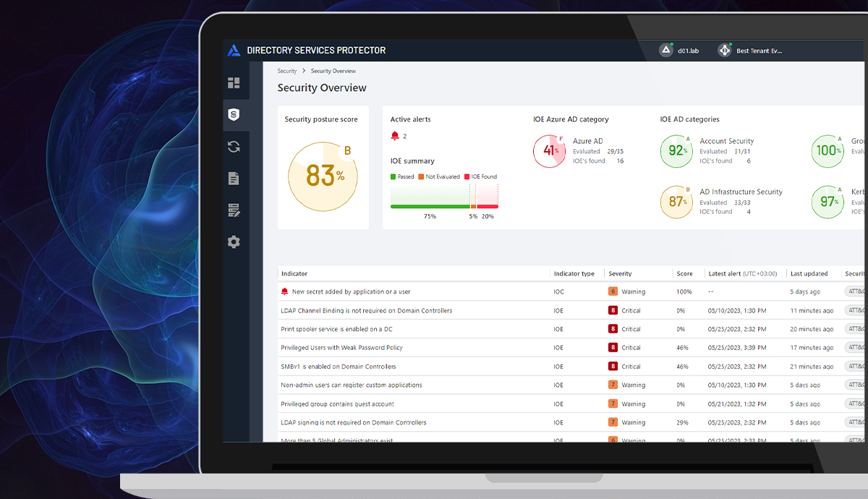Open the Dashboard grid icon in sidebar

tap(234, 82)
